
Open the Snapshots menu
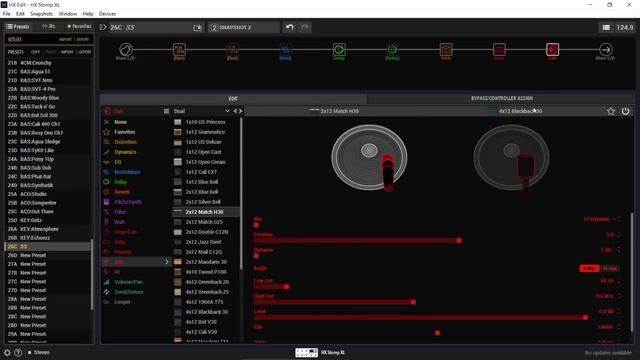41,13
